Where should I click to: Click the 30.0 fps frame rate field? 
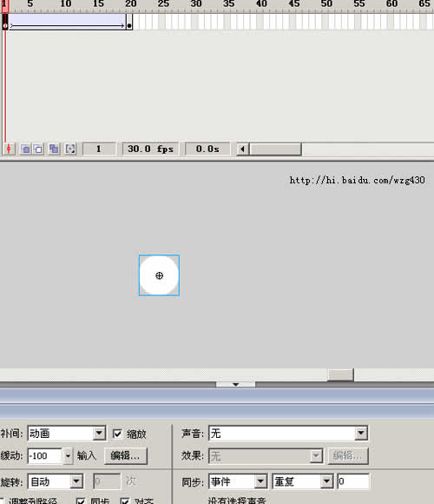point(150,149)
